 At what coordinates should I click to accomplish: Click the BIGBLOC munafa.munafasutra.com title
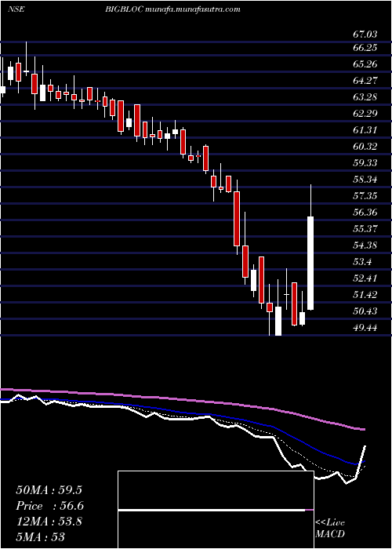point(172,9)
